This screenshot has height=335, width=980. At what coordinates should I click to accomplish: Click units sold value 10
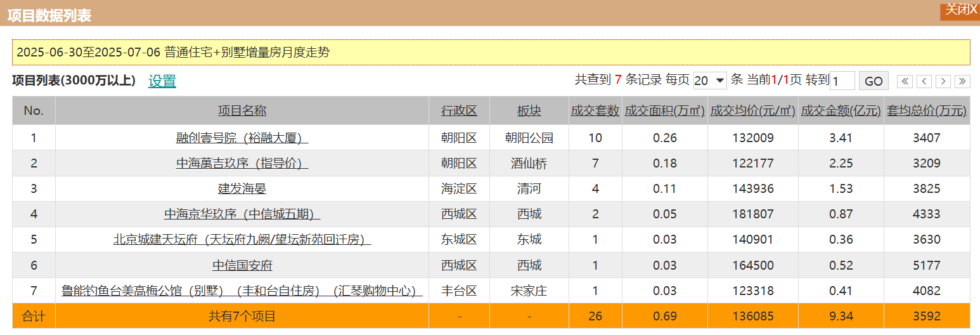pos(595,138)
